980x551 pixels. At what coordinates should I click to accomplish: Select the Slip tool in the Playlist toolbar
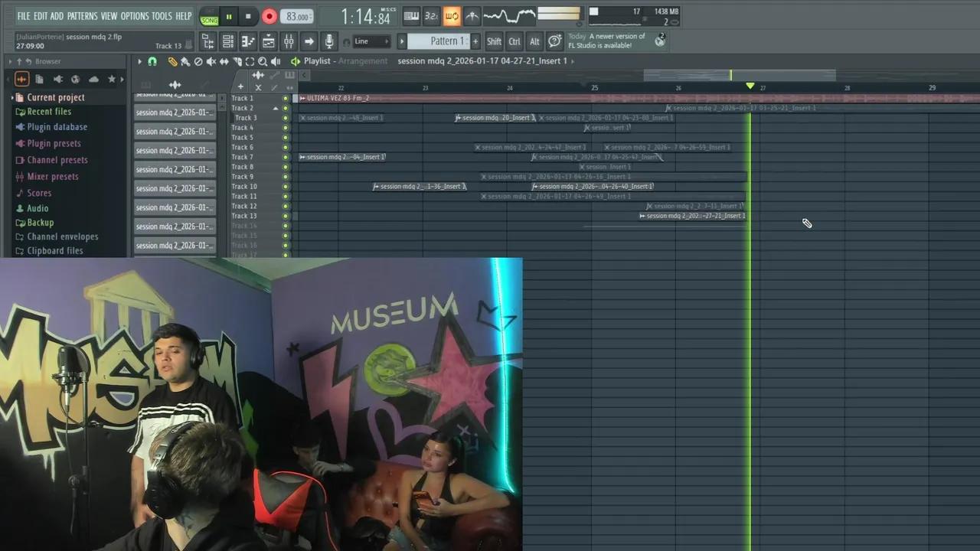click(224, 61)
